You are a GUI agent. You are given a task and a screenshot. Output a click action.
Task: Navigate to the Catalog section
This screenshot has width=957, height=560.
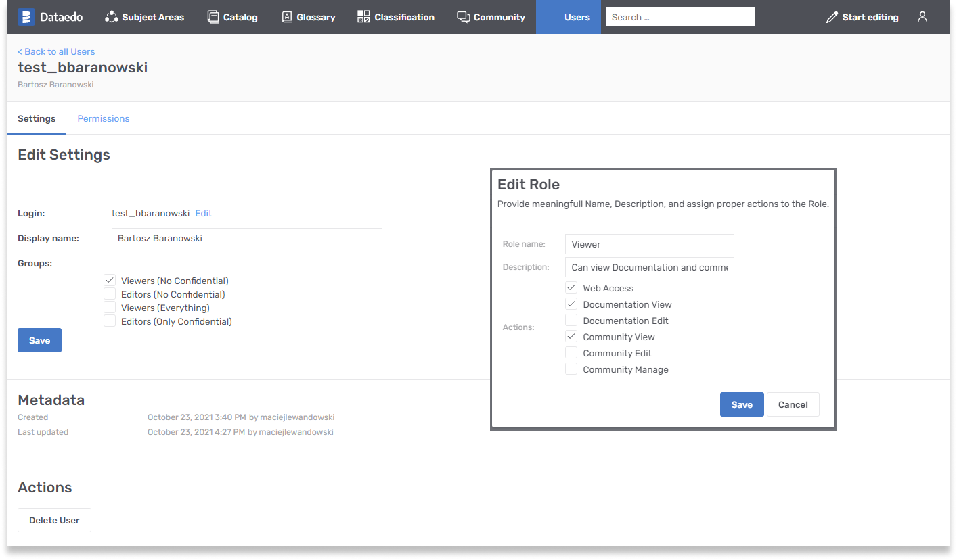[x=233, y=16]
